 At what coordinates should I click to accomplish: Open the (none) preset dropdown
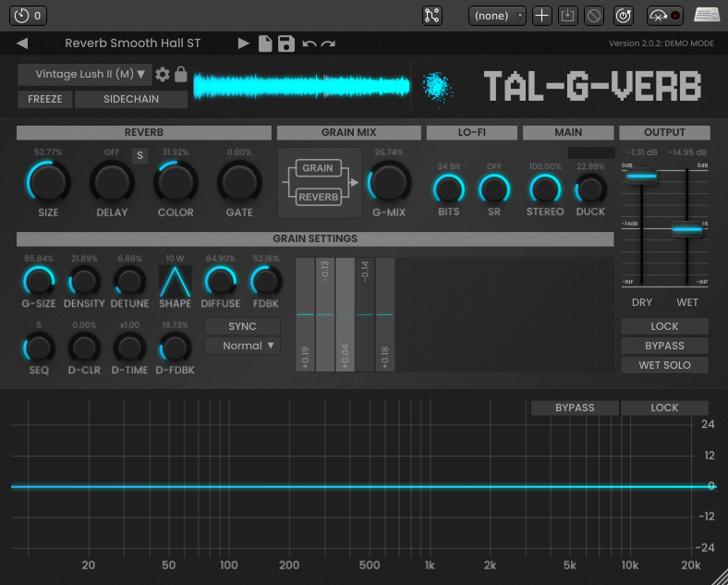(x=497, y=16)
